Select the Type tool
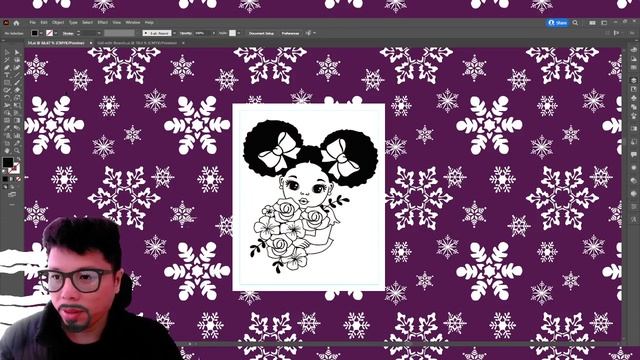This screenshot has height=360, width=640. tap(7, 75)
